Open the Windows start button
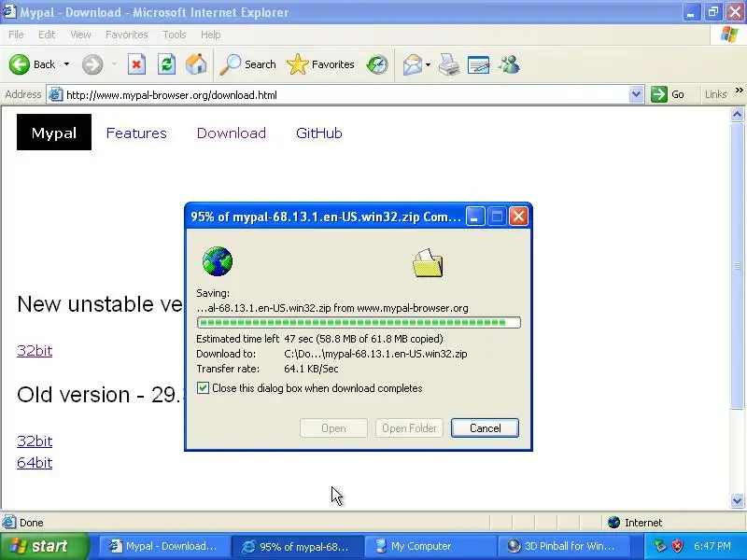The image size is (747, 560). point(44,546)
